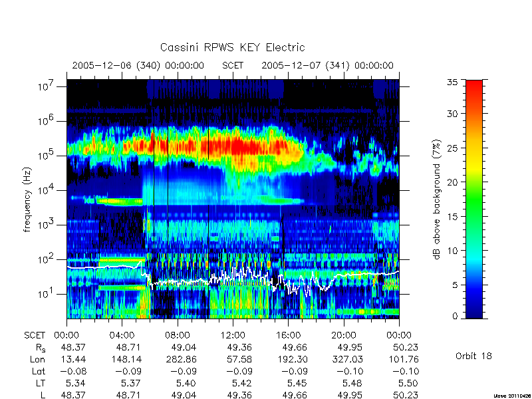
Task: Select the '2005-12-07 (341) 00:00:00' end date label
Action: pos(327,65)
